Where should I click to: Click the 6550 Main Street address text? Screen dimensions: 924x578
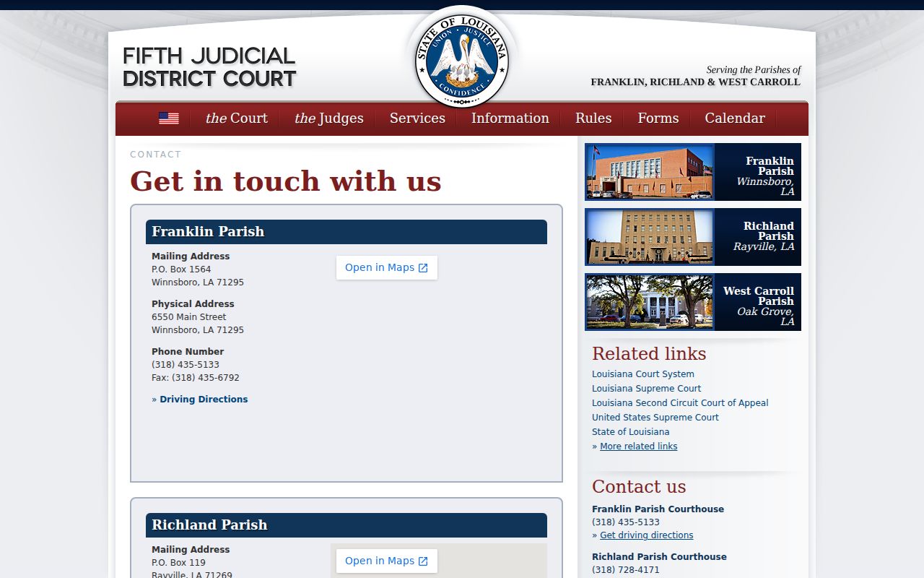point(189,317)
